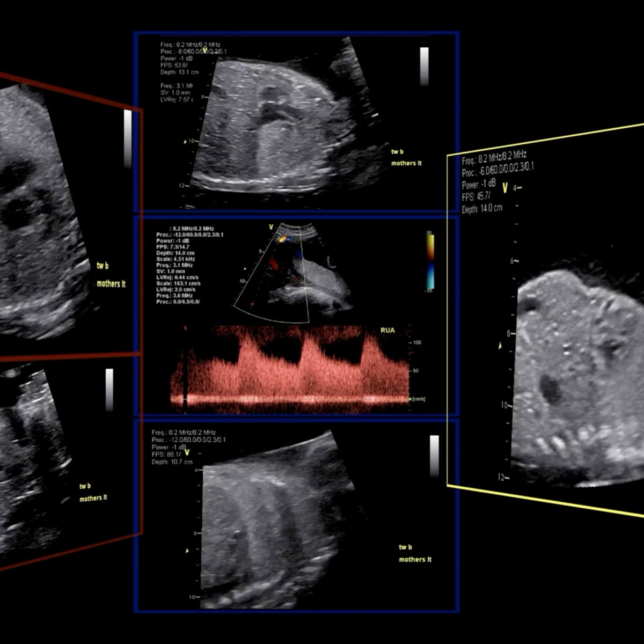Click the "LVRej: 2.0 cm/s" value
Screen dimensions: 644x644
[176, 290]
